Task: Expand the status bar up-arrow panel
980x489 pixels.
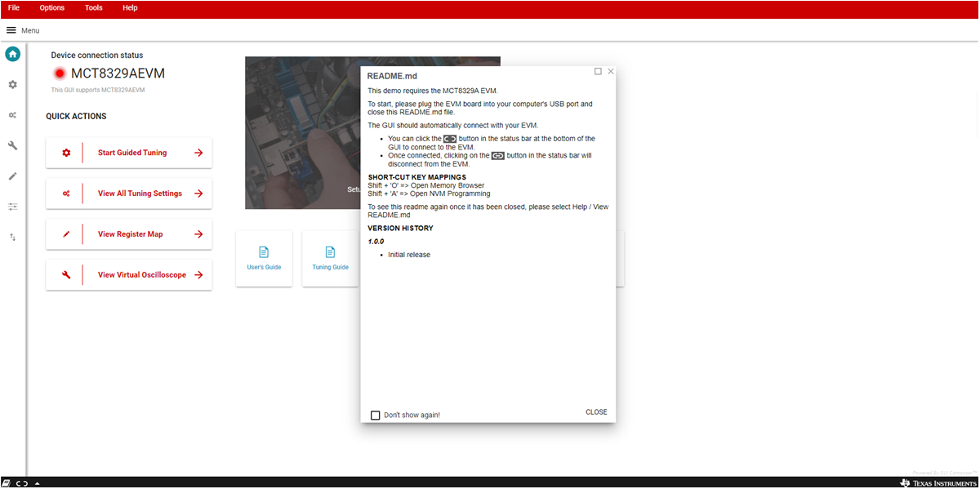Action: pyautogui.click(x=37, y=483)
